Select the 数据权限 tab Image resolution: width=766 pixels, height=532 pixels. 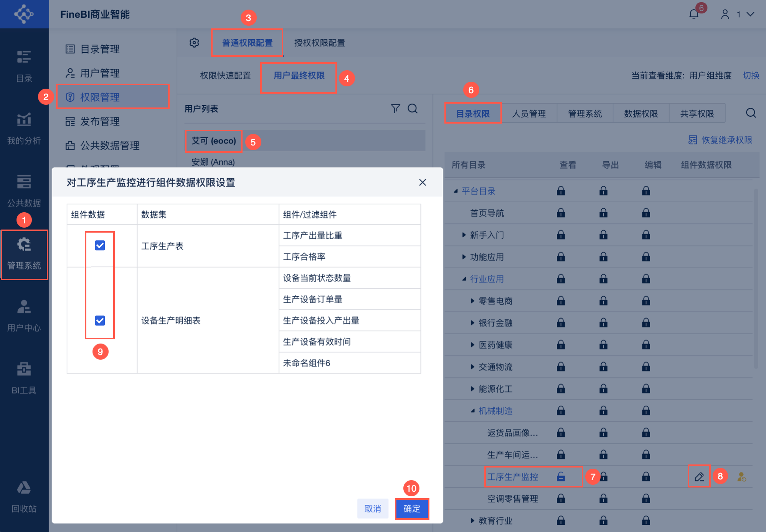641,114
